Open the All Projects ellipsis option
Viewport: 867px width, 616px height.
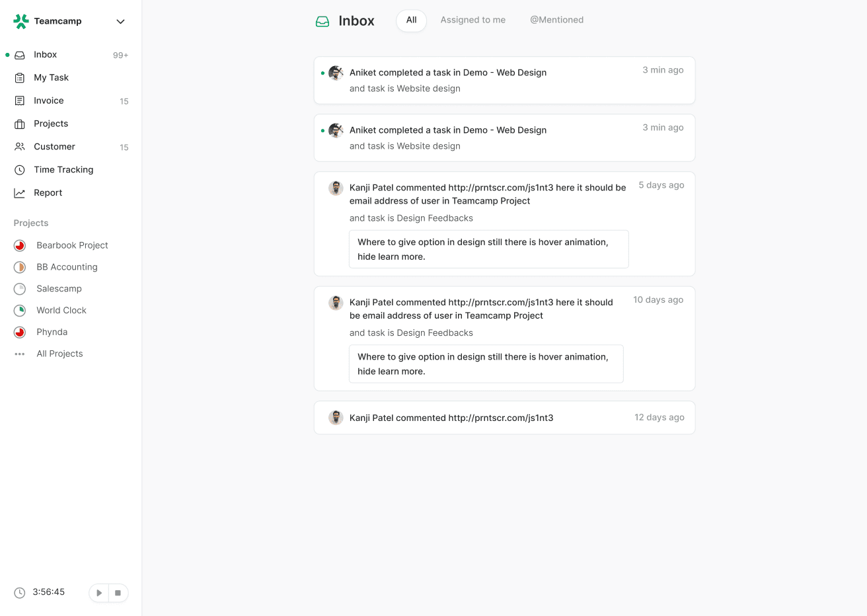tap(19, 354)
